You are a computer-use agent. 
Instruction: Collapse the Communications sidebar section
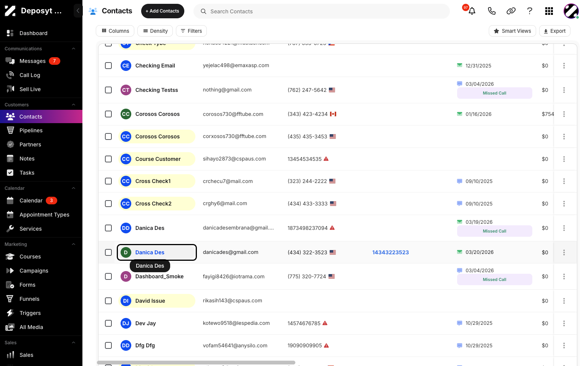pyautogui.click(x=74, y=49)
